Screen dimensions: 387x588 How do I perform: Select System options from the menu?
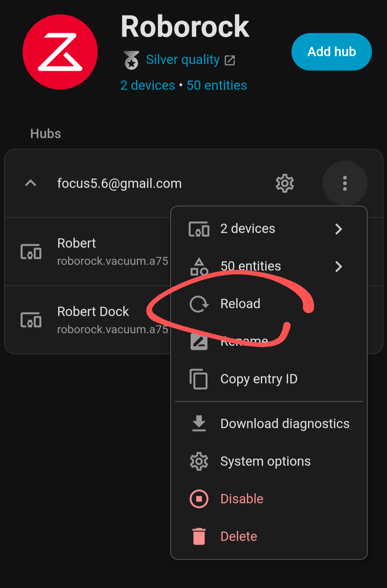pyautogui.click(x=265, y=461)
